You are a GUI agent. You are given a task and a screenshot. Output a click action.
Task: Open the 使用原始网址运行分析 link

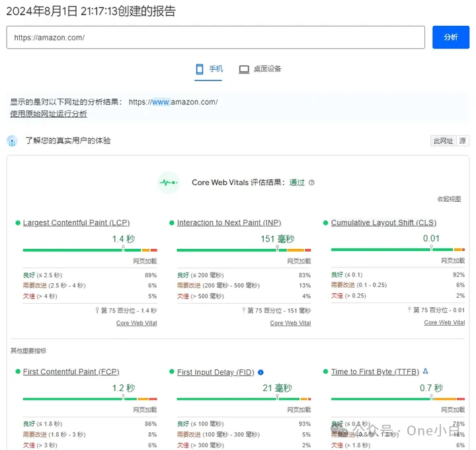click(x=48, y=114)
